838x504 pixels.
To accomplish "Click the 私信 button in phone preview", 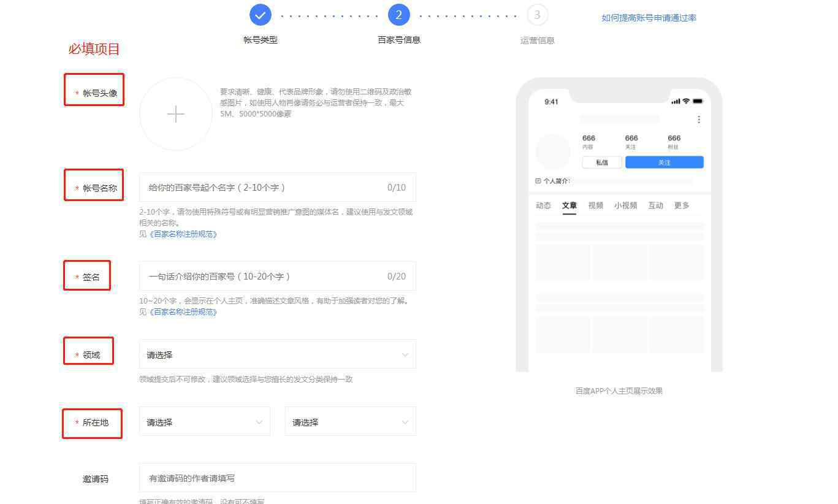I will coord(602,162).
